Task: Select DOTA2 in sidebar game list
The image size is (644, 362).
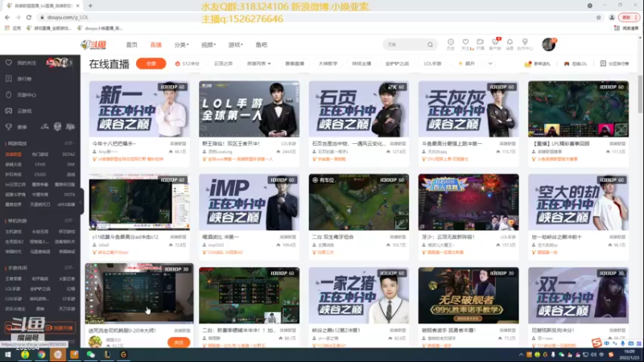Action: 68,154
